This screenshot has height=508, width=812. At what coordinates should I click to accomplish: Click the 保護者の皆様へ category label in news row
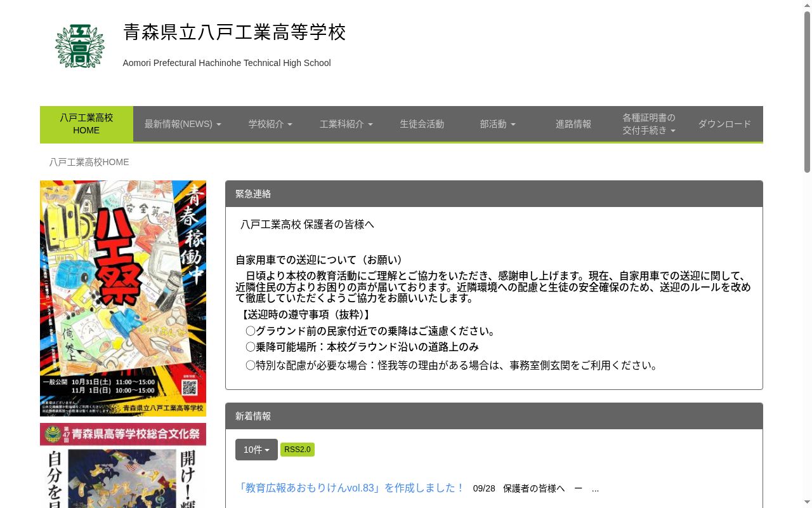[x=534, y=488]
